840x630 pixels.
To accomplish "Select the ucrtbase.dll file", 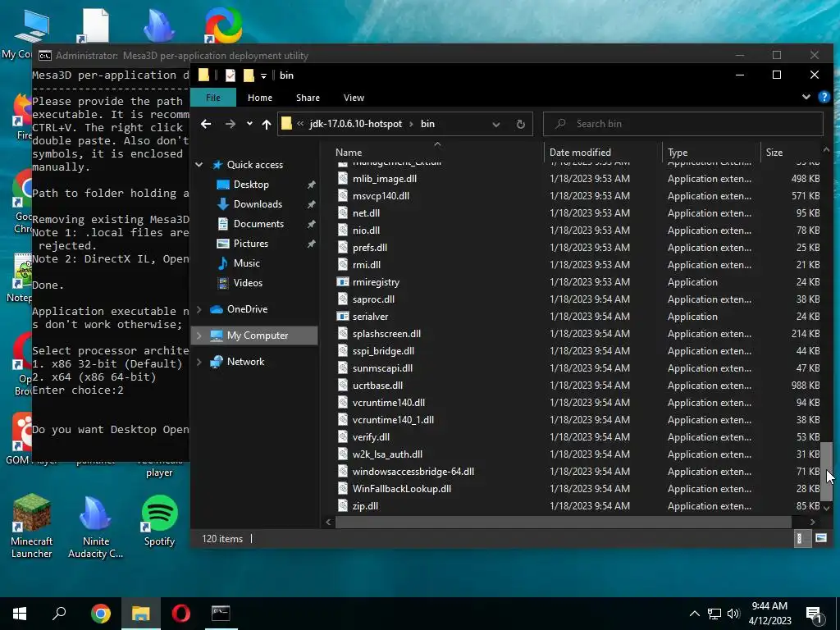I will [x=377, y=386].
